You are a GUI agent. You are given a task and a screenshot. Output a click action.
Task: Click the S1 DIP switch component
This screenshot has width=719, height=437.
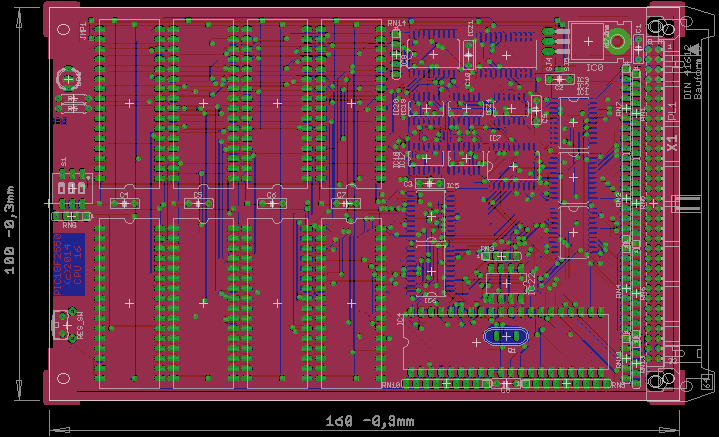pyautogui.click(x=72, y=186)
